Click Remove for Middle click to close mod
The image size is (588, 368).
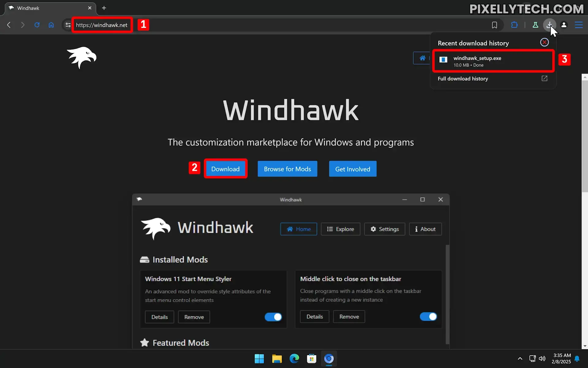[x=349, y=316]
